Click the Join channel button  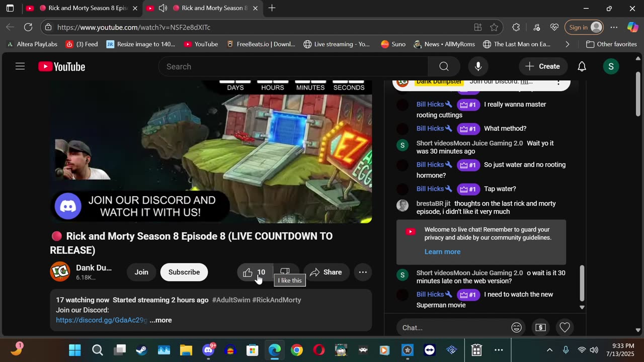tap(141, 272)
